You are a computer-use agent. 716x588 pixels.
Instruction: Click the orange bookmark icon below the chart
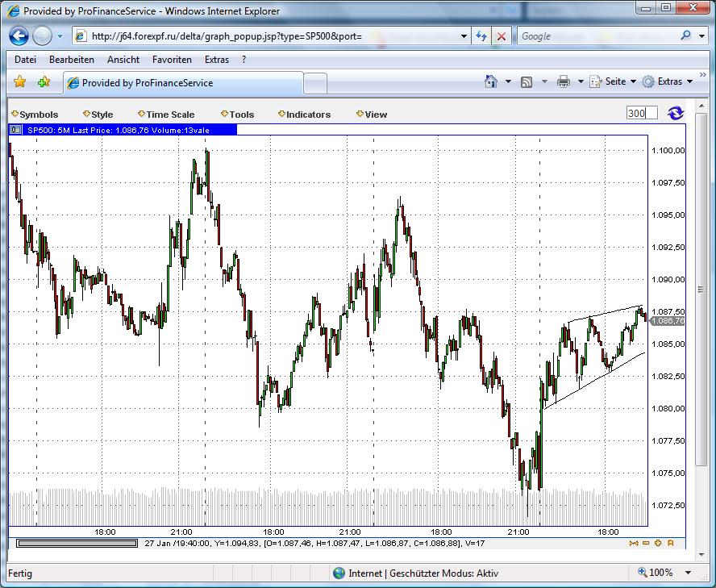670,543
